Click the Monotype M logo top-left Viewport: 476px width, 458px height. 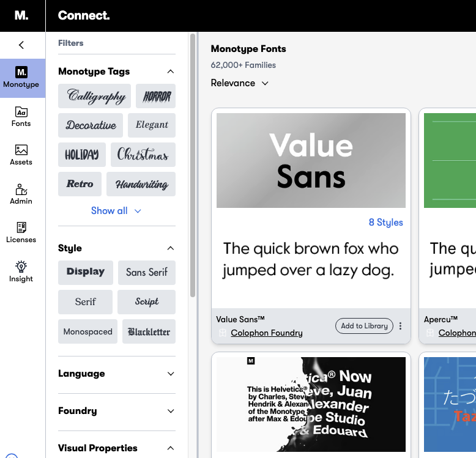[21, 16]
